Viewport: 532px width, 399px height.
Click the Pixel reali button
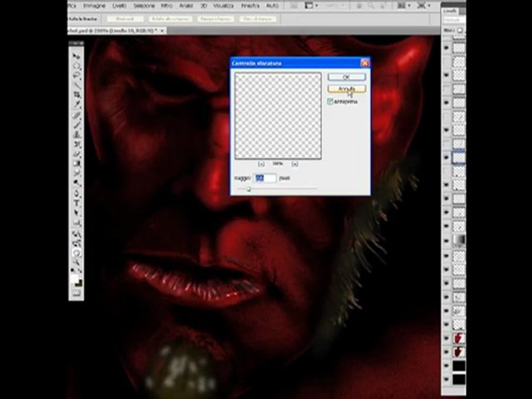125,19
